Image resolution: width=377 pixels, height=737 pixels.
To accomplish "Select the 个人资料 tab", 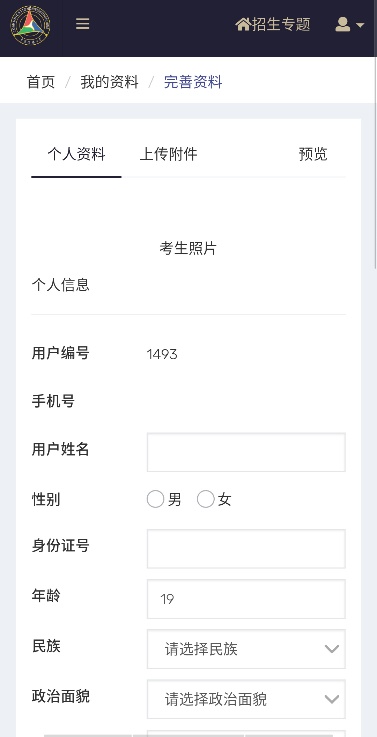I will tap(76, 154).
